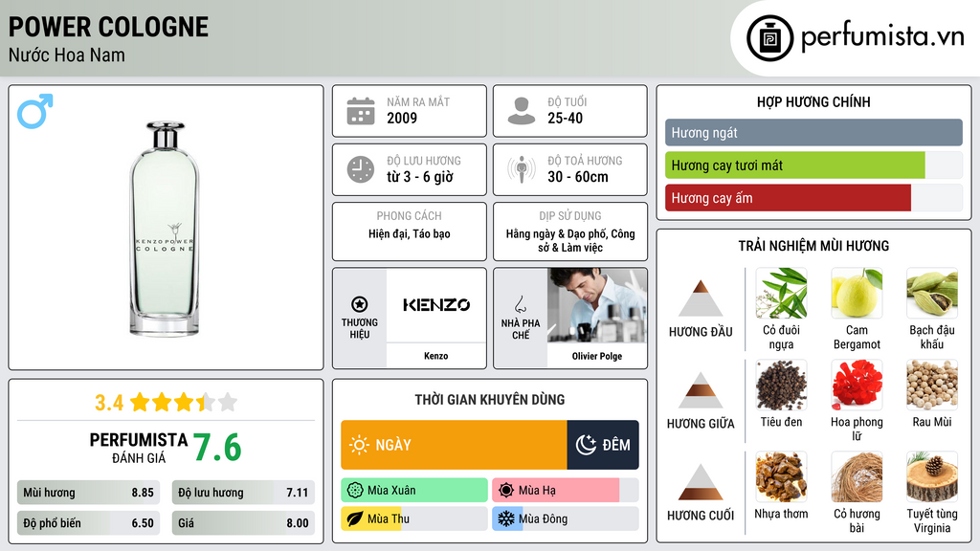Click the blue male gender symbol icon
Image resolution: width=980 pixels, height=551 pixels.
[x=35, y=111]
